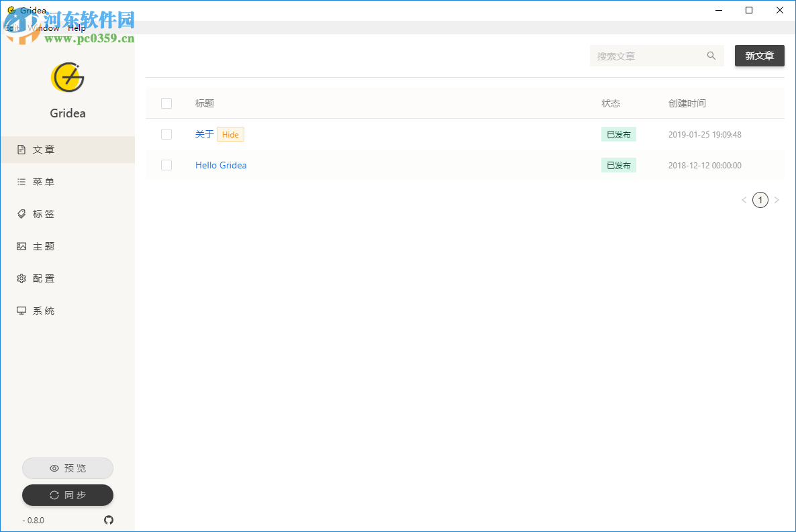Open the Window menu
This screenshot has width=796, height=532.
[44, 28]
